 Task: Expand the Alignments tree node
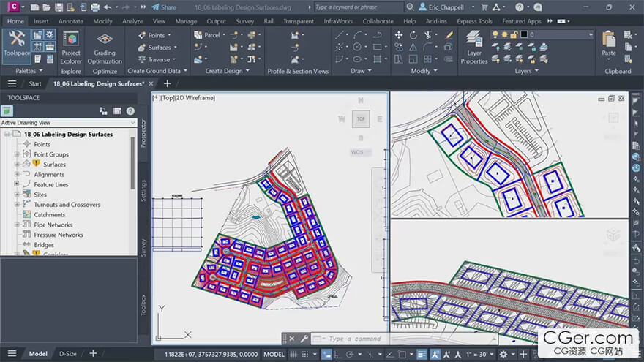click(17, 175)
